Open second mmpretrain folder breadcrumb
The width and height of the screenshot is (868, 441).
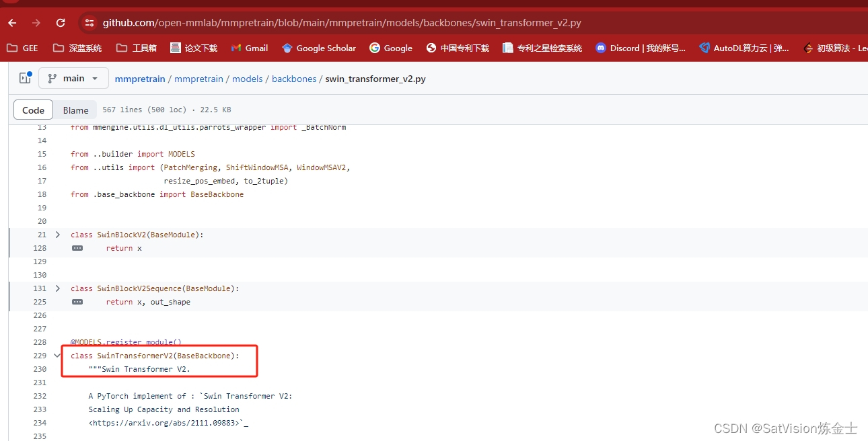click(198, 79)
